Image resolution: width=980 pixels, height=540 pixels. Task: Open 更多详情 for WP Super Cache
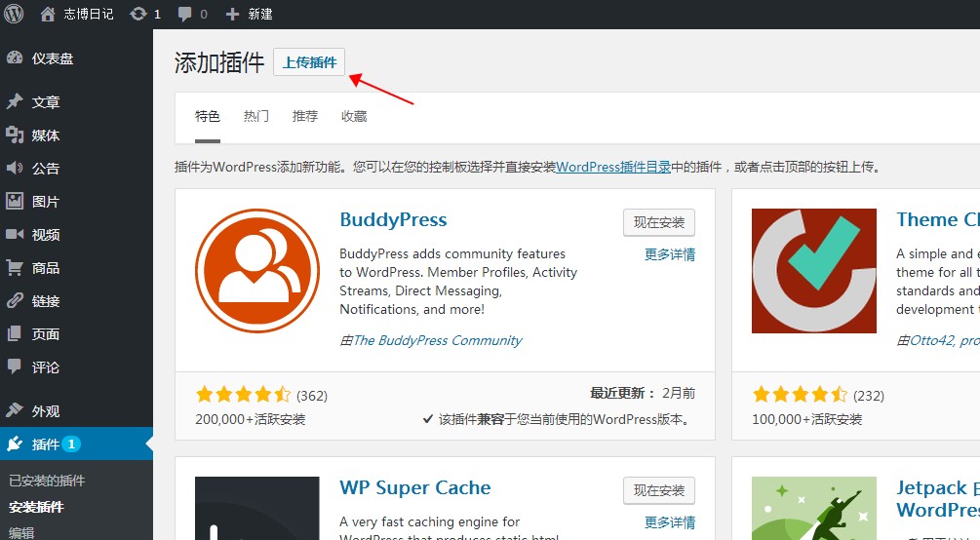[x=670, y=522]
